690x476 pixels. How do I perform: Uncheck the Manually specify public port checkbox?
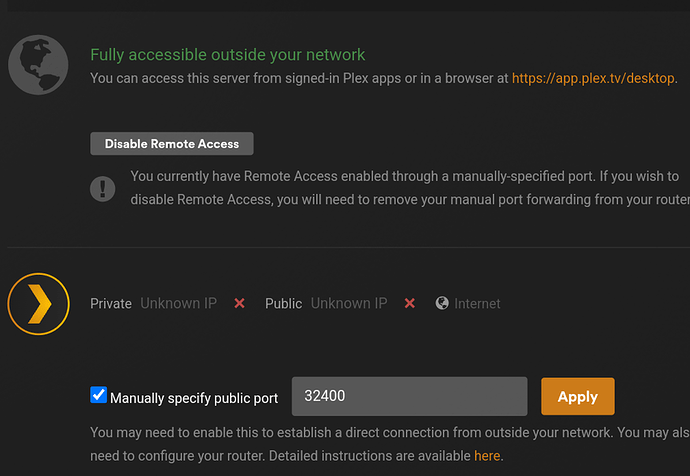point(98,395)
